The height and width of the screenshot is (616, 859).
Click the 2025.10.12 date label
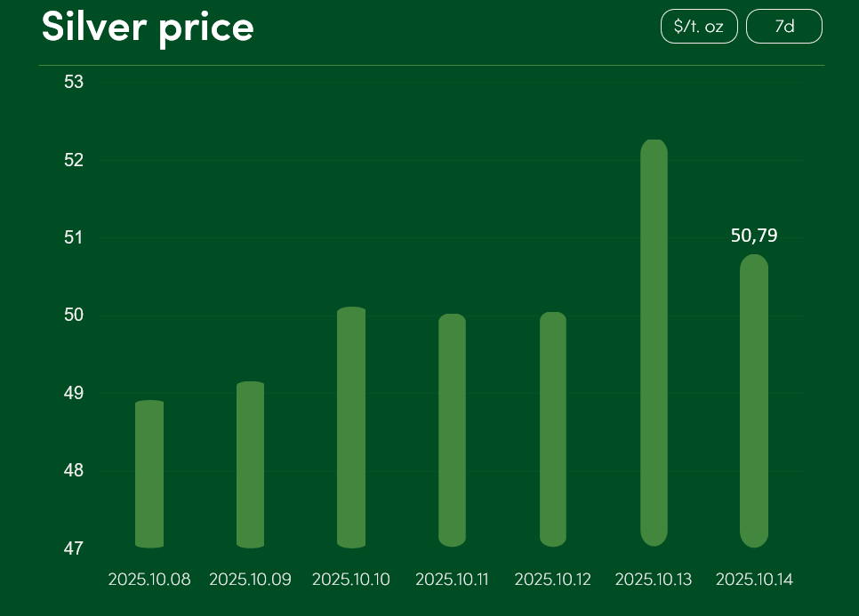(x=553, y=580)
